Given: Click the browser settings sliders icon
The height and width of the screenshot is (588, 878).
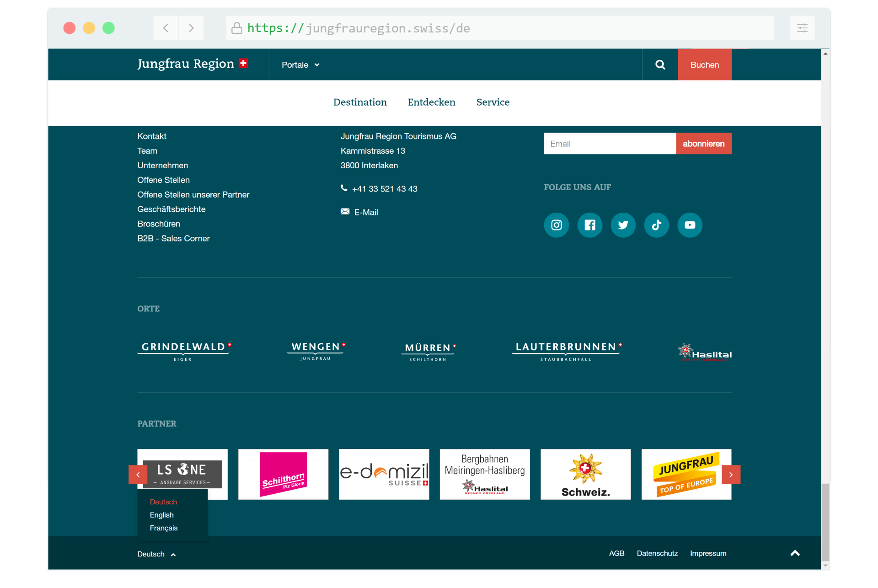Looking at the screenshot, I should [802, 28].
